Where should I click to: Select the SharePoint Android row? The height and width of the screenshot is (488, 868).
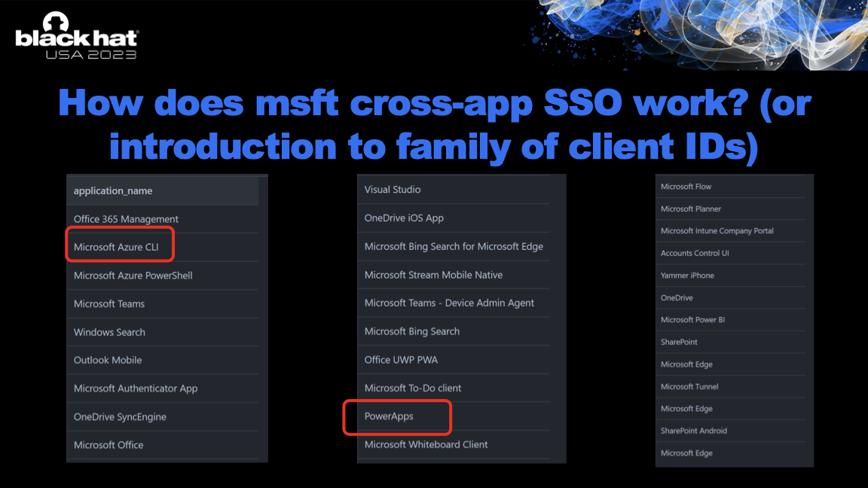click(732, 431)
